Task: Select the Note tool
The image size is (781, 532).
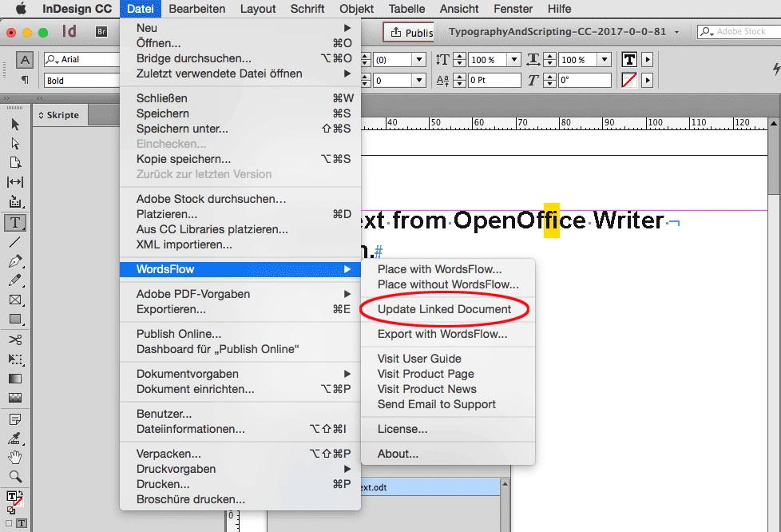Action: coord(15,419)
